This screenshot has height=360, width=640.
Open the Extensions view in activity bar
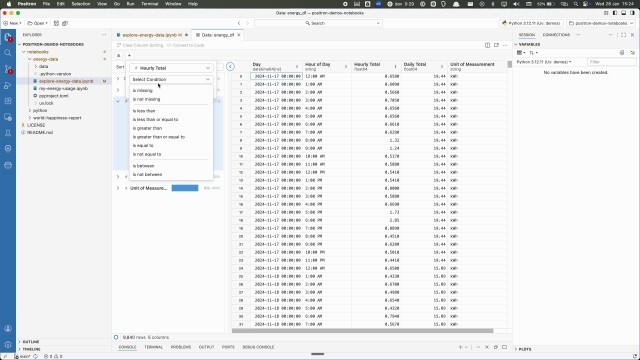click(8, 101)
